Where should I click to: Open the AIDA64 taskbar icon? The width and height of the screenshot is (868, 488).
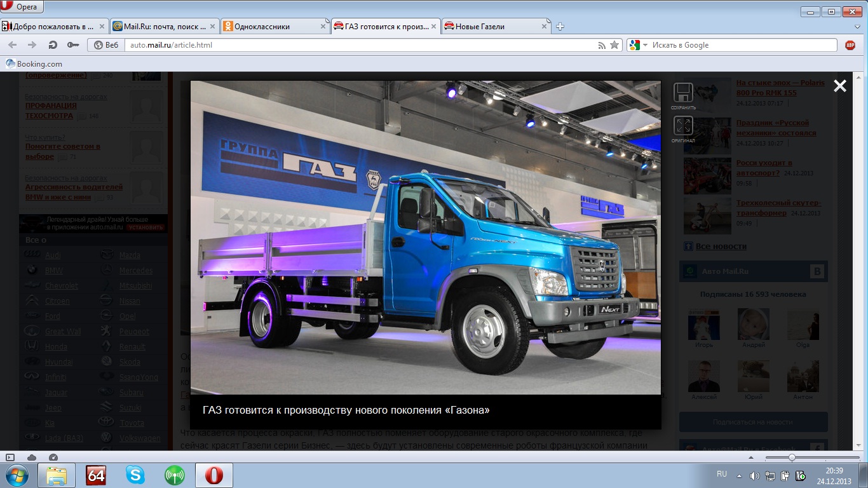click(96, 475)
